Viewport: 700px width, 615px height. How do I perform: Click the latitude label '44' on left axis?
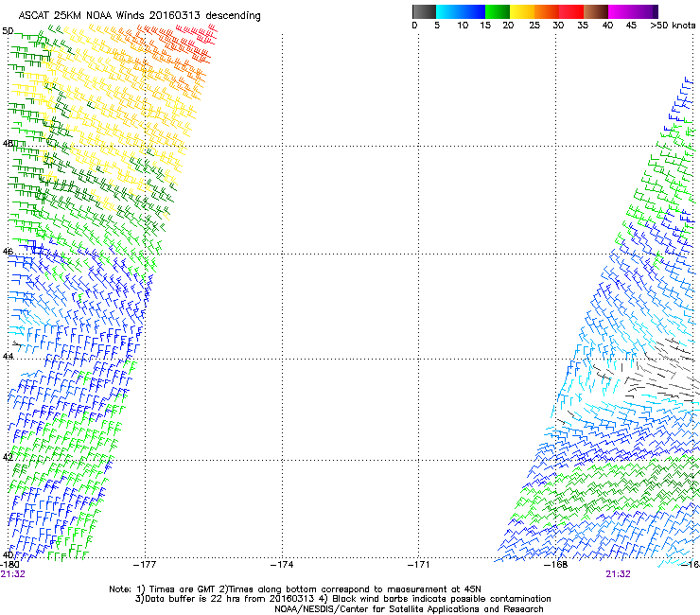[8, 357]
